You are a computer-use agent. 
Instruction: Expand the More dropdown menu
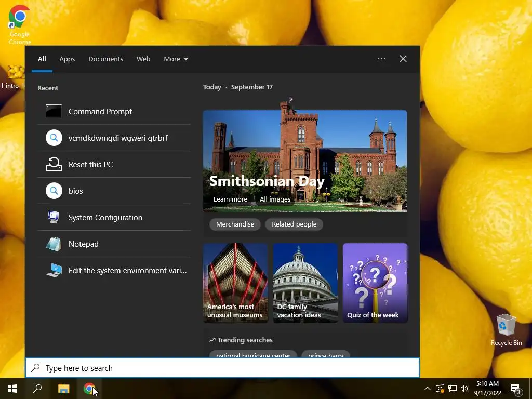pyautogui.click(x=176, y=59)
